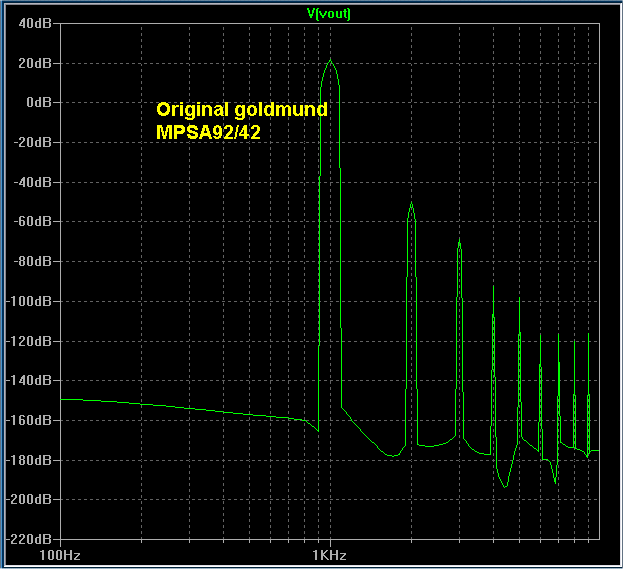This screenshot has width=623, height=569.
Task: Click the -60dB axis label
Action: (33, 221)
